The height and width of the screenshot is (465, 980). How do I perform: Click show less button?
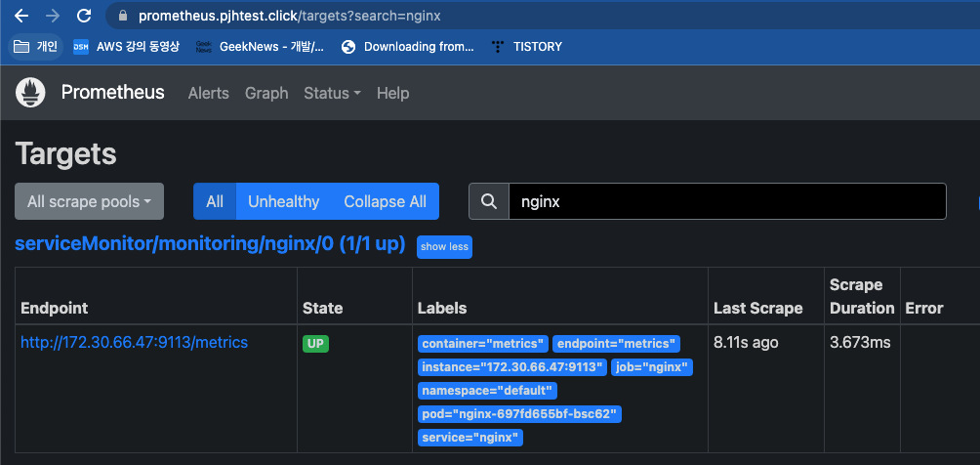click(x=444, y=247)
